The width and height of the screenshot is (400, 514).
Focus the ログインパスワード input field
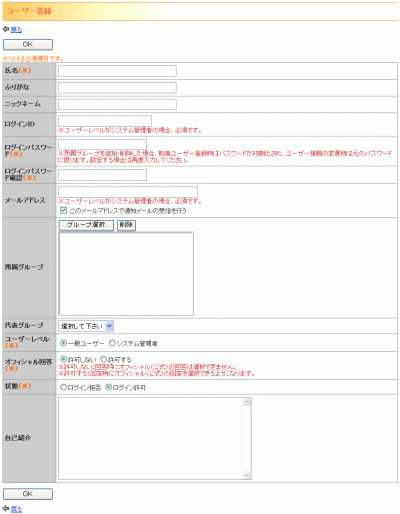[x=102, y=144]
